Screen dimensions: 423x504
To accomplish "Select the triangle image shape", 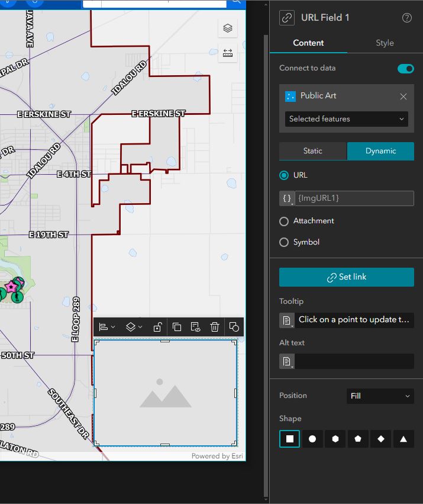I will (x=403, y=439).
